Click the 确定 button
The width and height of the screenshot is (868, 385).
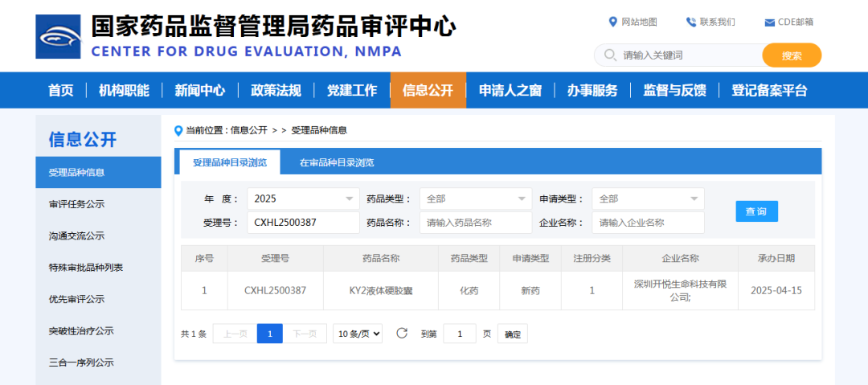coord(513,334)
